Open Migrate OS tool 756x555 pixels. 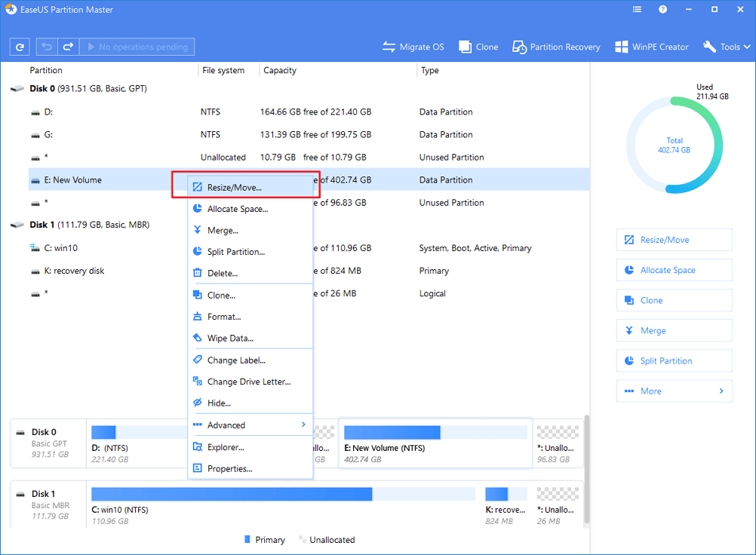pyautogui.click(x=413, y=47)
